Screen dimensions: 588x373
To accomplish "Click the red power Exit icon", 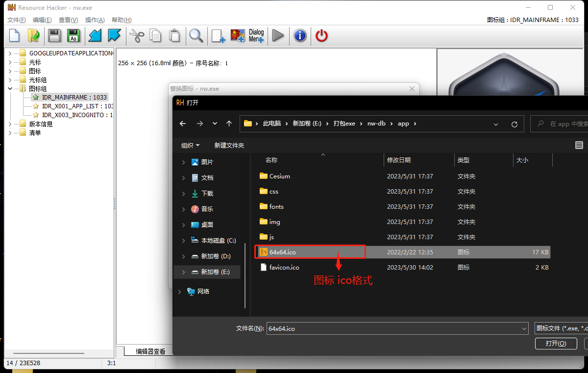I will click(x=321, y=35).
